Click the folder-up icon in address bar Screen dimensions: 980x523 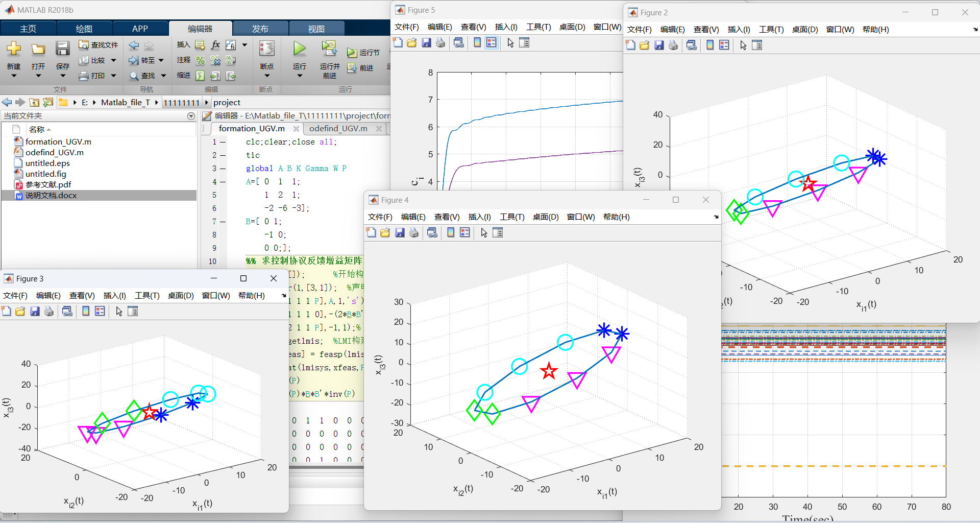(34, 102)
